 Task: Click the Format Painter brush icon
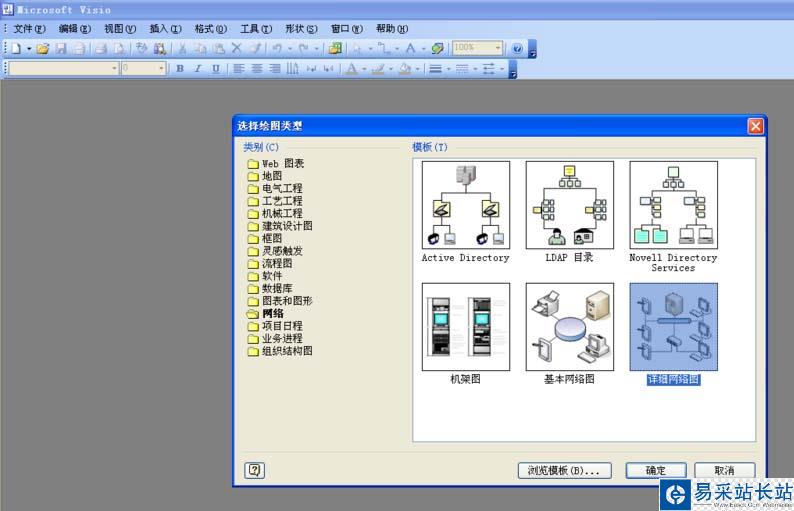(256, 49)
